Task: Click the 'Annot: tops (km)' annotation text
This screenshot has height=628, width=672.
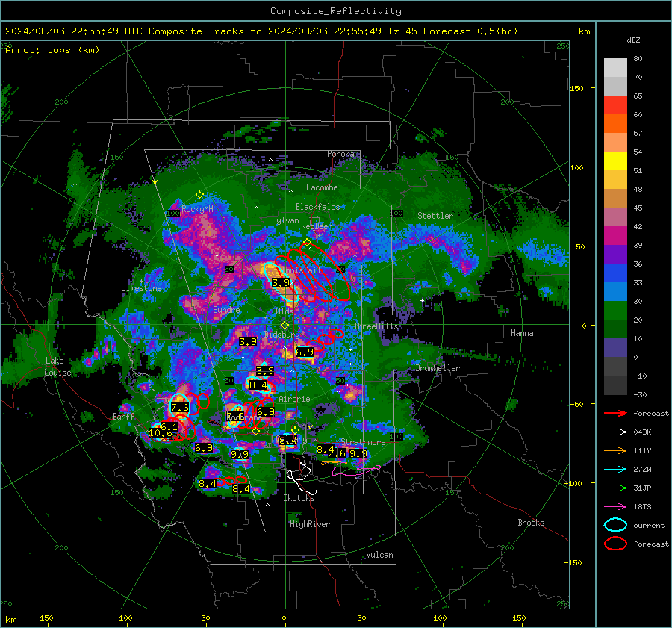Action: coord(52,50)
